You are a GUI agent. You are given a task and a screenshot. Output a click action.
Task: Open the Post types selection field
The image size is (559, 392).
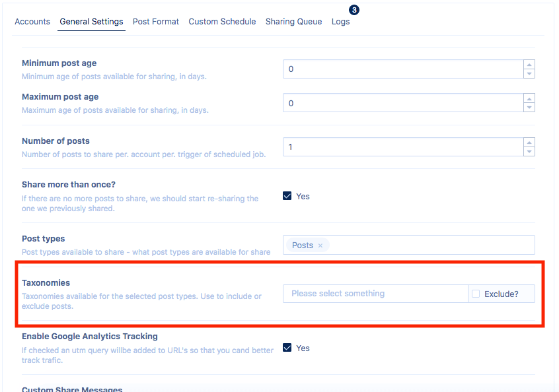[429, 245]
